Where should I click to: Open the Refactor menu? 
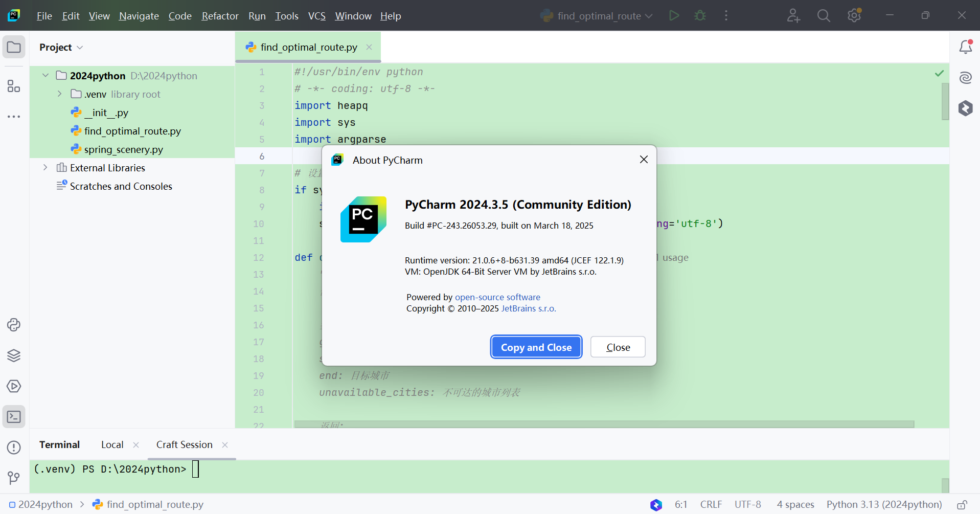pyautogui.click(x=220, y=16)
